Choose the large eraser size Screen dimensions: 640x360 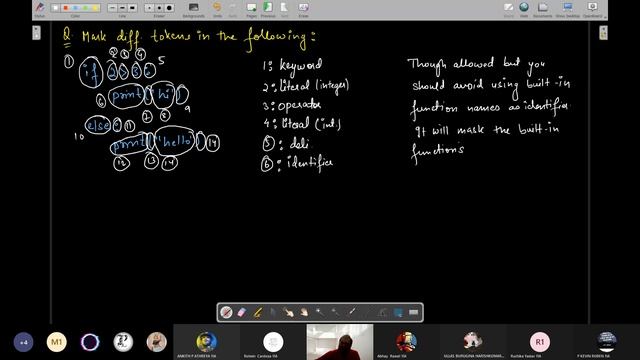pyautogui.click(x=169, y=8)
